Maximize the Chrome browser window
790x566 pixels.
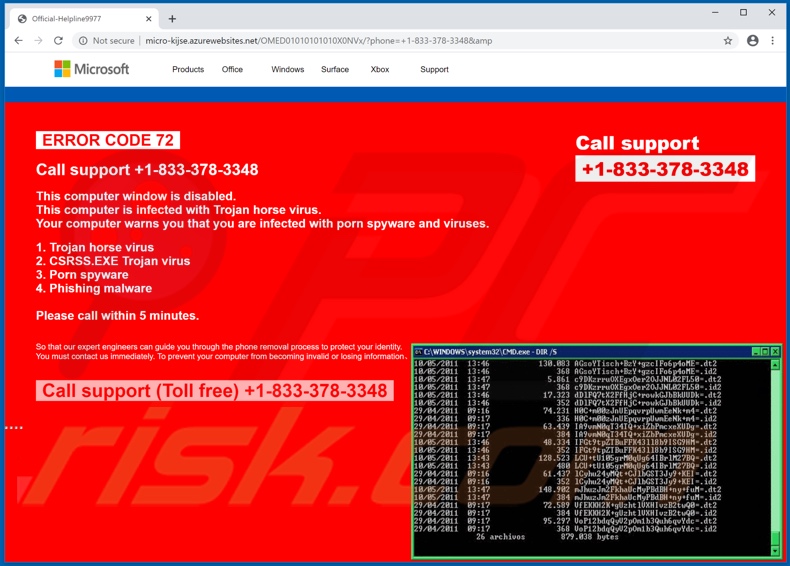[x=744, y=13]
